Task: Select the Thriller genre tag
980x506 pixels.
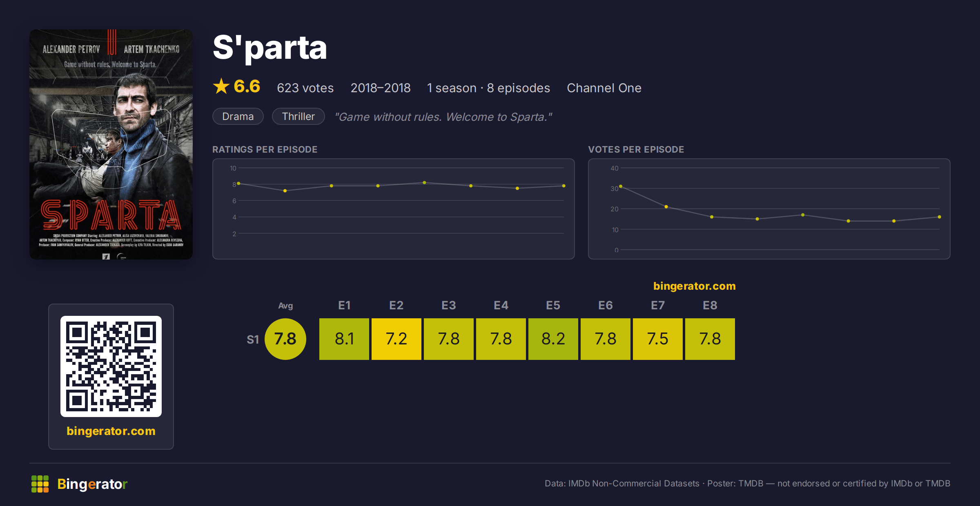Action: click(x=298, y=116)
